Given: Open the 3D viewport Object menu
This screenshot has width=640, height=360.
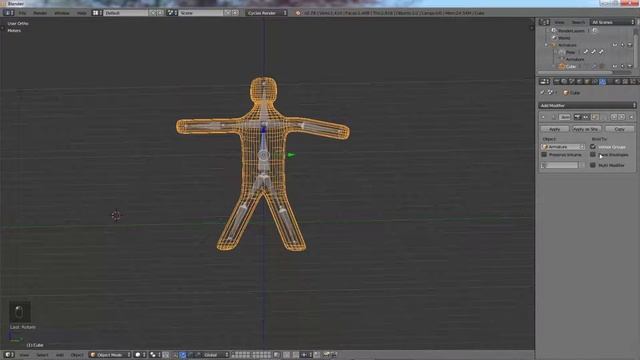Looking at the screenshot, I should pos(76,355).
